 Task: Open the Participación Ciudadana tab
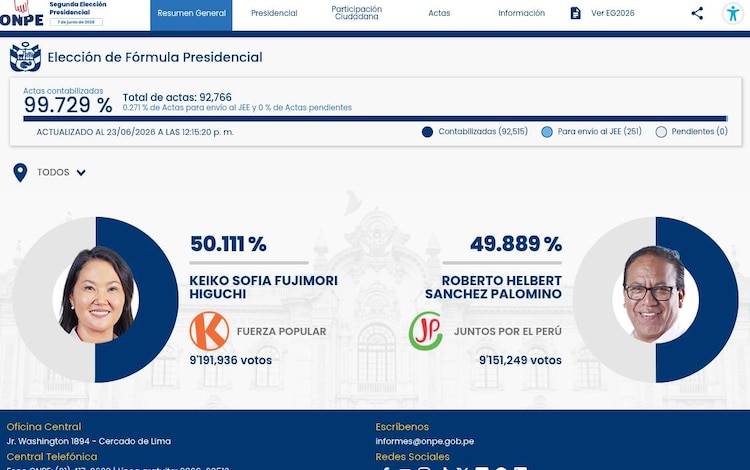click(357, 13)
